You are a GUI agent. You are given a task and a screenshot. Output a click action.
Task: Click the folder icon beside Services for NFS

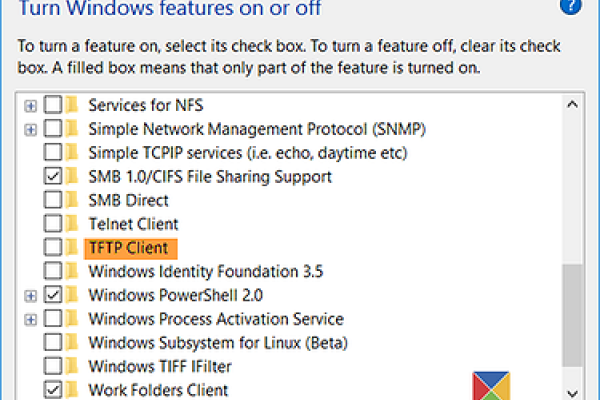[72, 104]
